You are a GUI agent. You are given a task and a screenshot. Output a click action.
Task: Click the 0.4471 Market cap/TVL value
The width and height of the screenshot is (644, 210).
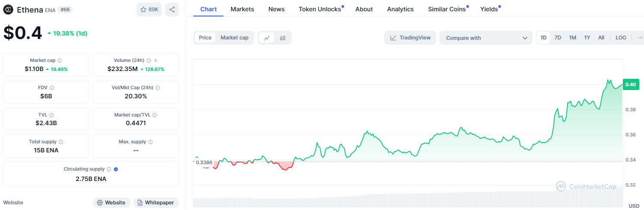point(136,123)
